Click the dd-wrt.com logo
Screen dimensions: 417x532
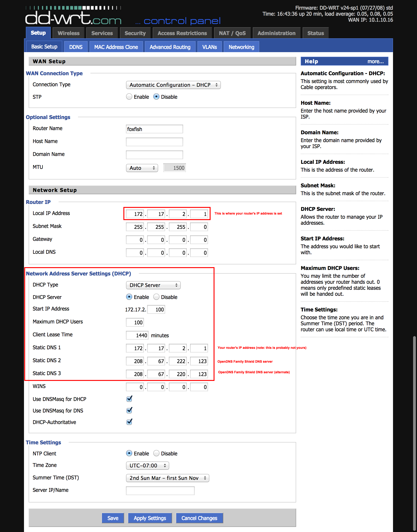(x=73, y=18)
